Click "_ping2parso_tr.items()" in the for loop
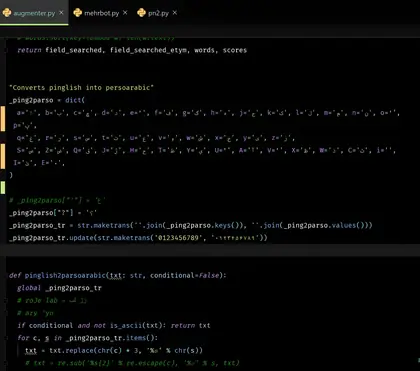Viewport: 420px width, 371px height. click(x=111, y=338)
